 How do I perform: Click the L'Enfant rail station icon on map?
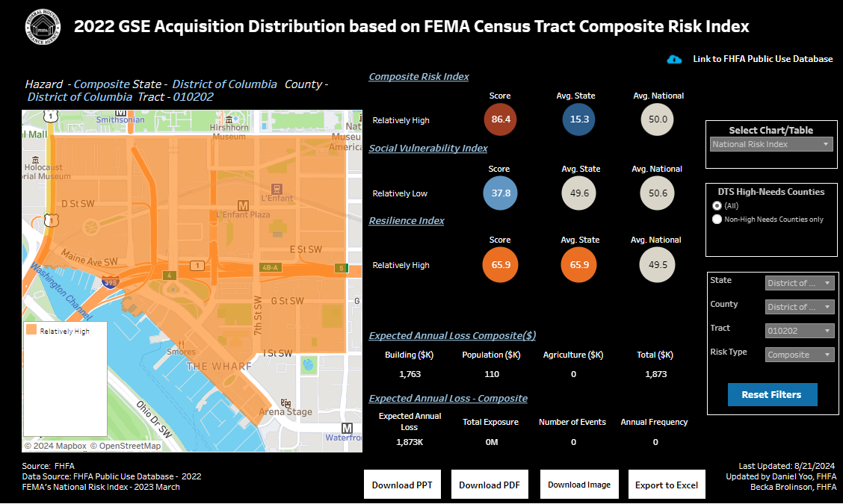[x=277, y=189]
